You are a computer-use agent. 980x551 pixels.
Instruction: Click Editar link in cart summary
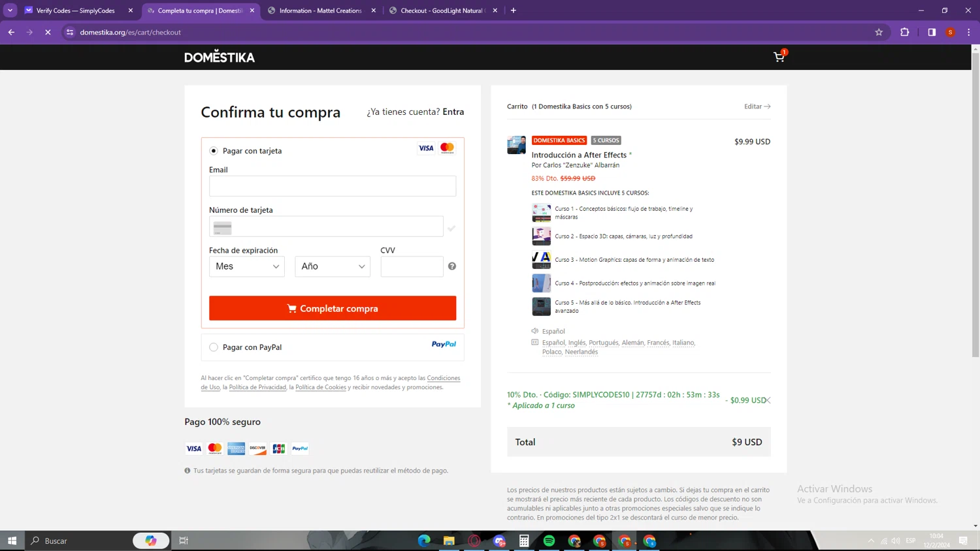pos(757,106)
